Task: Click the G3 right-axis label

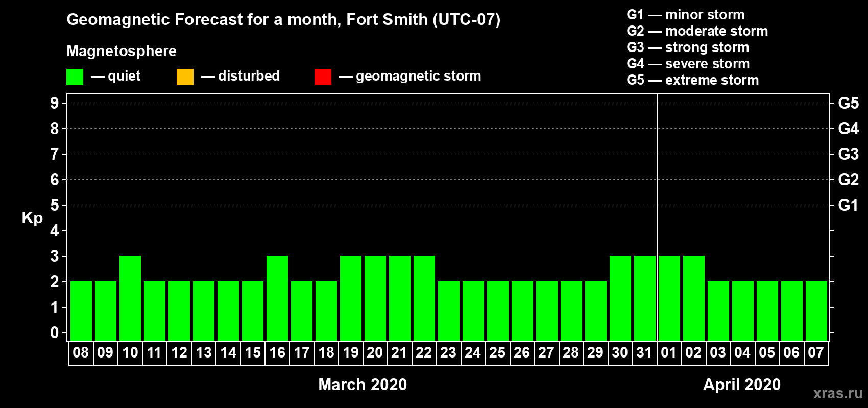Action: pyautogui.click(x=848, y=154)
